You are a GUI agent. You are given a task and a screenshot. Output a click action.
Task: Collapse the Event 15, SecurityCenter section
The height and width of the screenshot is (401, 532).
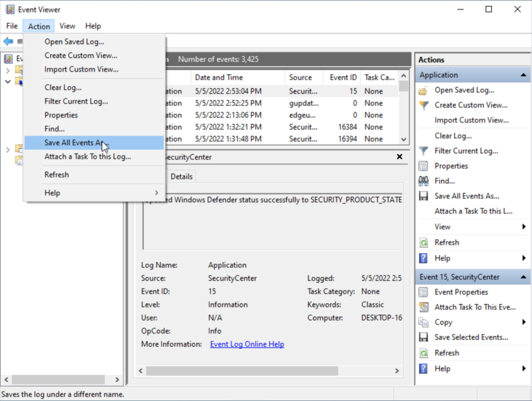[x=524, y=277]
